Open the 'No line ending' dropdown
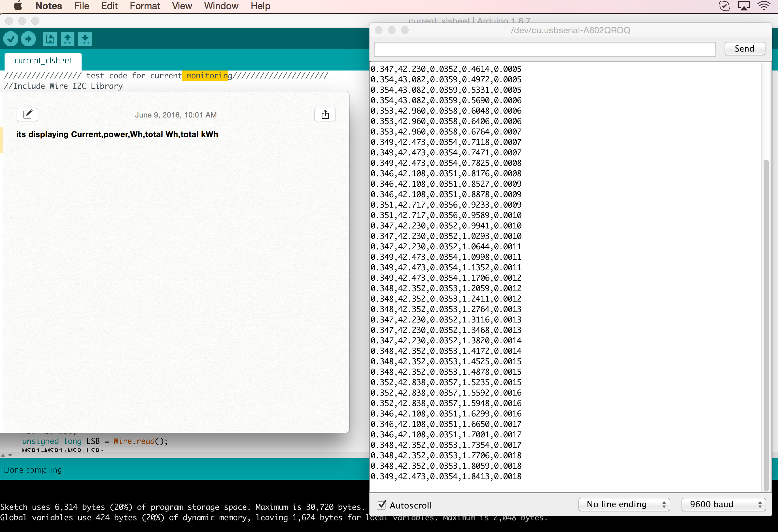Viewport: 778px width, 532px height. pyautogui.click(x=624, y=504)
